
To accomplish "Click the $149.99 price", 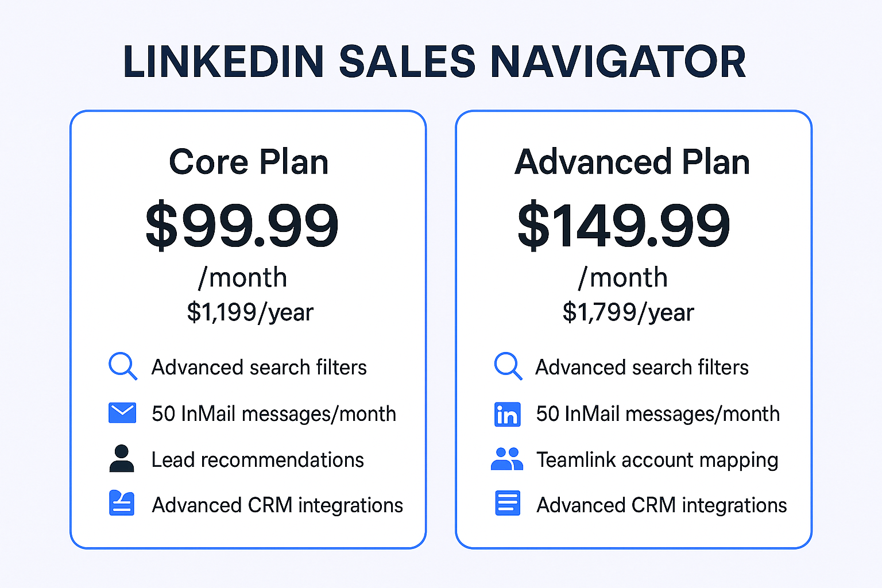I will tap(624, 226).
